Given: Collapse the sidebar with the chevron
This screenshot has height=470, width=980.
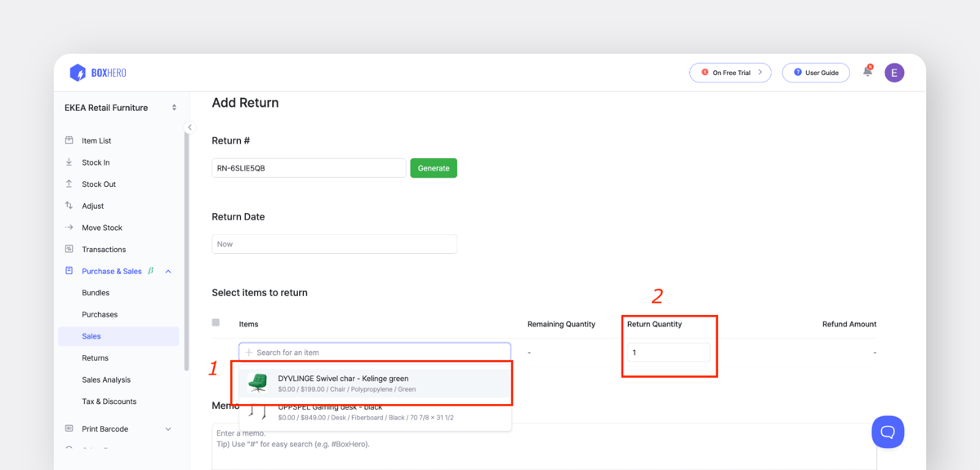Looking at the screenshot, I should [x=189, y=127].
